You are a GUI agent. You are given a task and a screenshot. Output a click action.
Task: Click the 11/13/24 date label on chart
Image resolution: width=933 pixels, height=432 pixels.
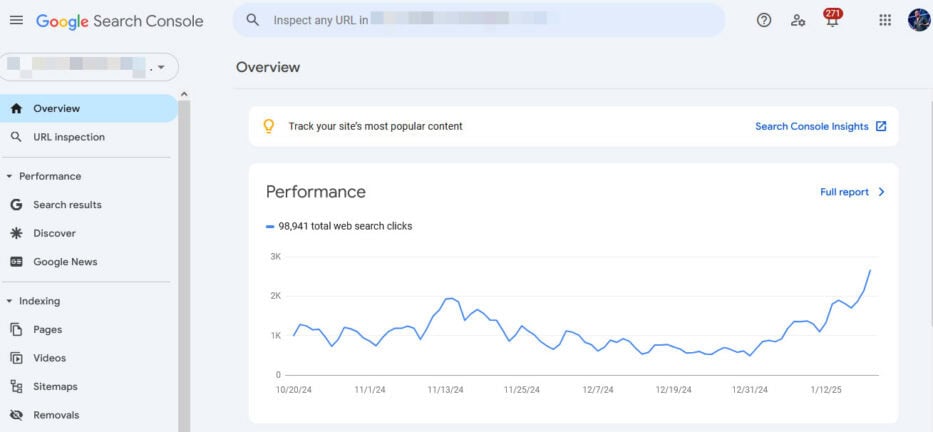pos(445,390)
